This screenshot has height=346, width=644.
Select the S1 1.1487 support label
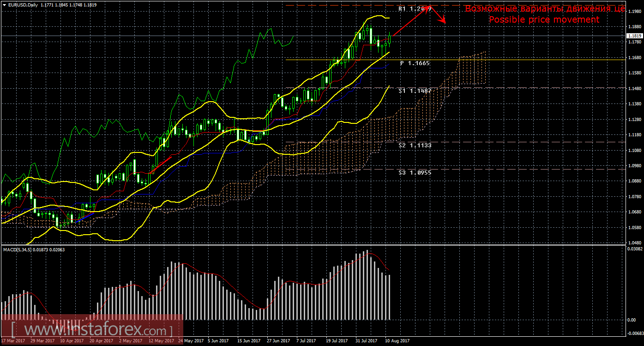pyautogui.click(x=415, y=91)
